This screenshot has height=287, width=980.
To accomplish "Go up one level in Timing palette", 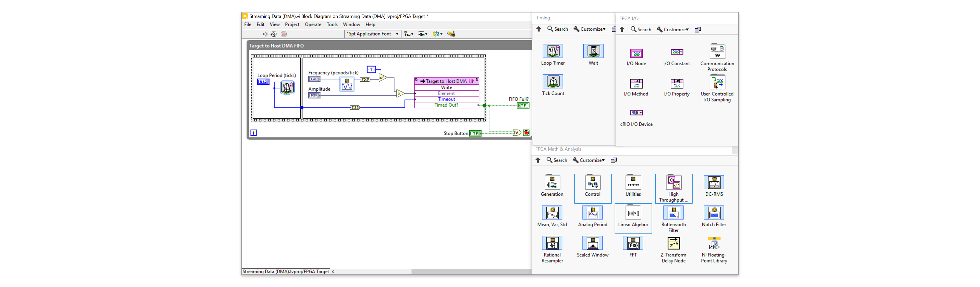I will pos(539,29).
